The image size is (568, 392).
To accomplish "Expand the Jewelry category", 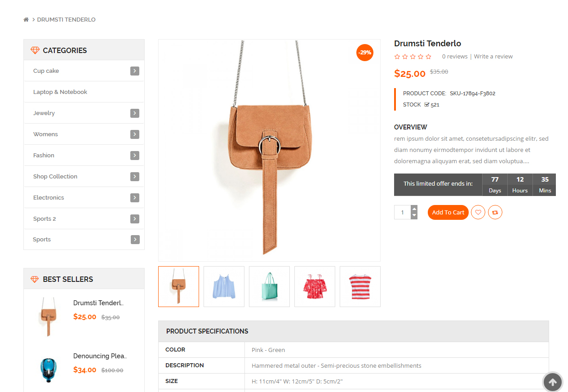I will click(135, 113).
